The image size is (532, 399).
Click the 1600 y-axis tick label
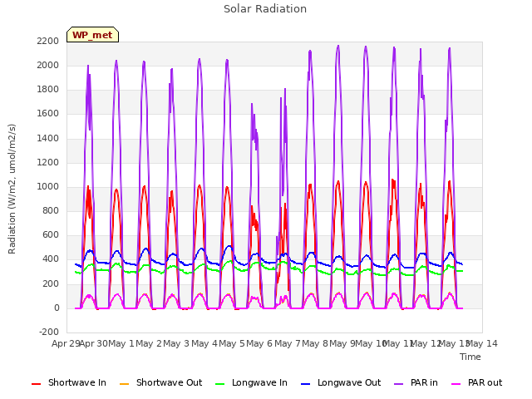48,114
